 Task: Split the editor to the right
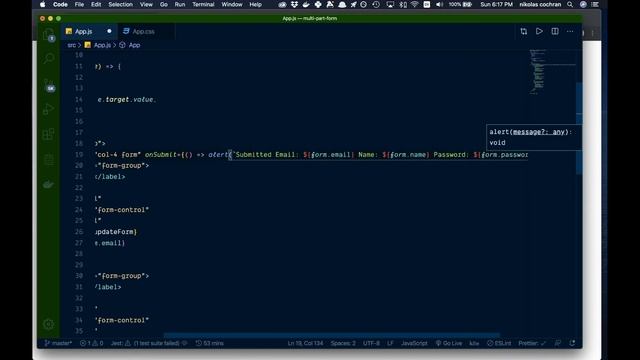[x=555, y=31]
